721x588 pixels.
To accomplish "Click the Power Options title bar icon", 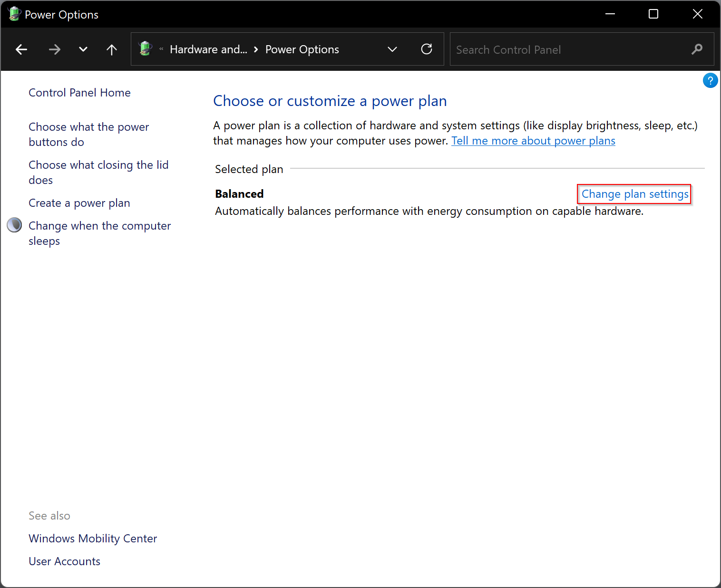I will pos(14,14).
